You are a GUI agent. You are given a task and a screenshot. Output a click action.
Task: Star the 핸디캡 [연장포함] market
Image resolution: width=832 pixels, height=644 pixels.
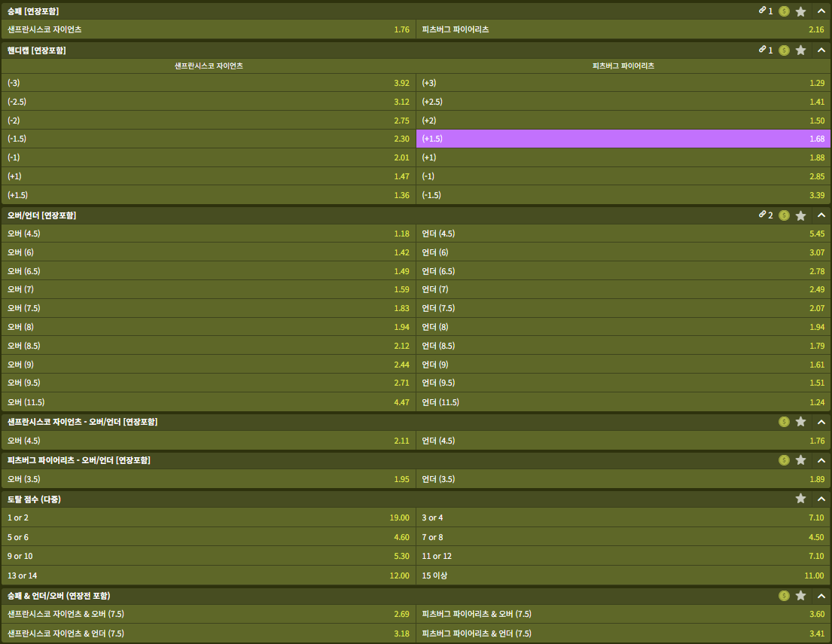click(x=800, y=50)
